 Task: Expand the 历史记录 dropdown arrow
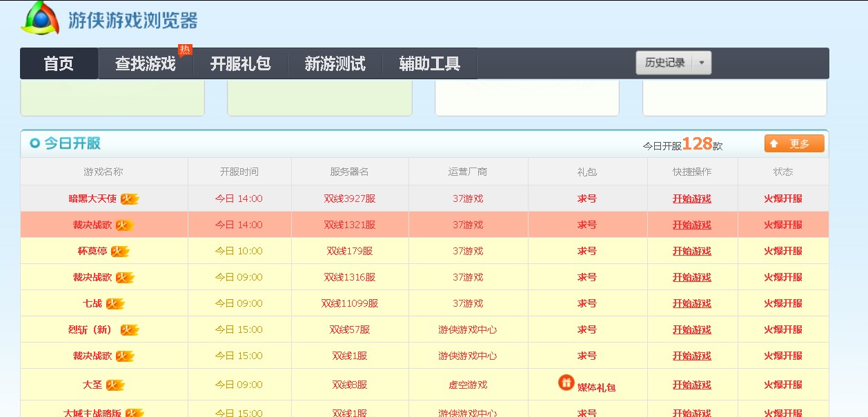702,63
